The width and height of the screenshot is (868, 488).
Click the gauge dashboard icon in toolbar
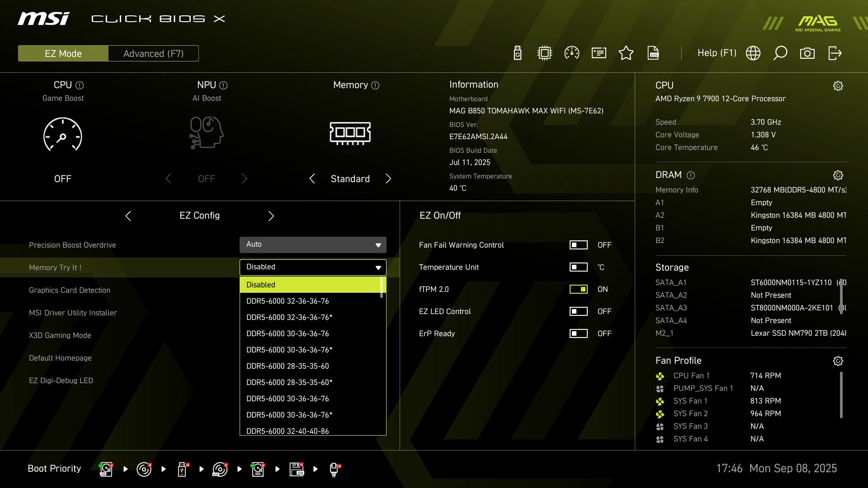tap(571, 53)
